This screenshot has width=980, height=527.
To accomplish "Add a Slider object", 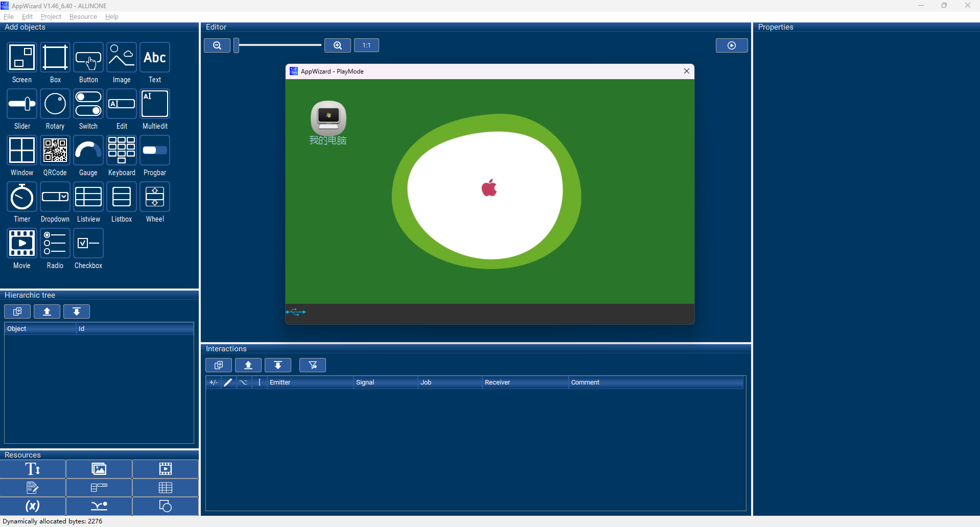I will 22,104.
